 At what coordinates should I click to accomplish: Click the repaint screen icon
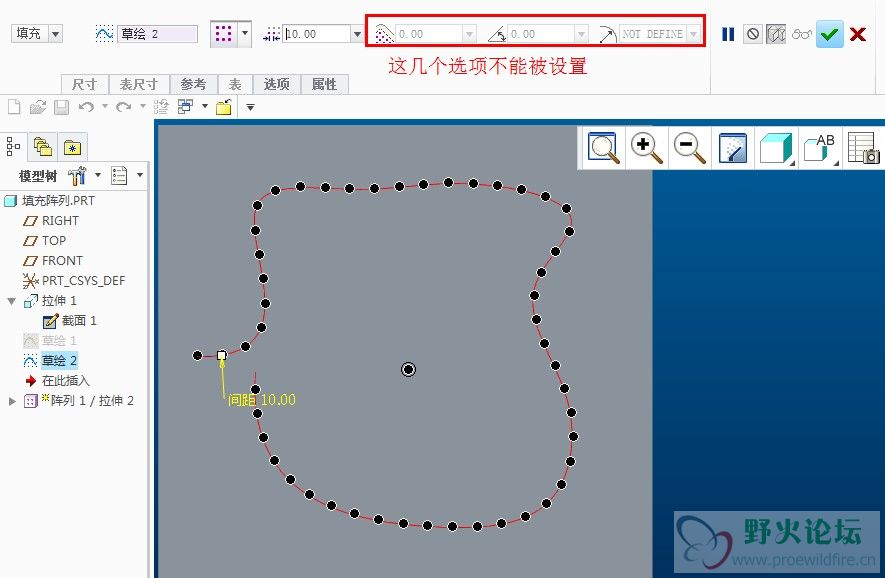click(733, 148)
